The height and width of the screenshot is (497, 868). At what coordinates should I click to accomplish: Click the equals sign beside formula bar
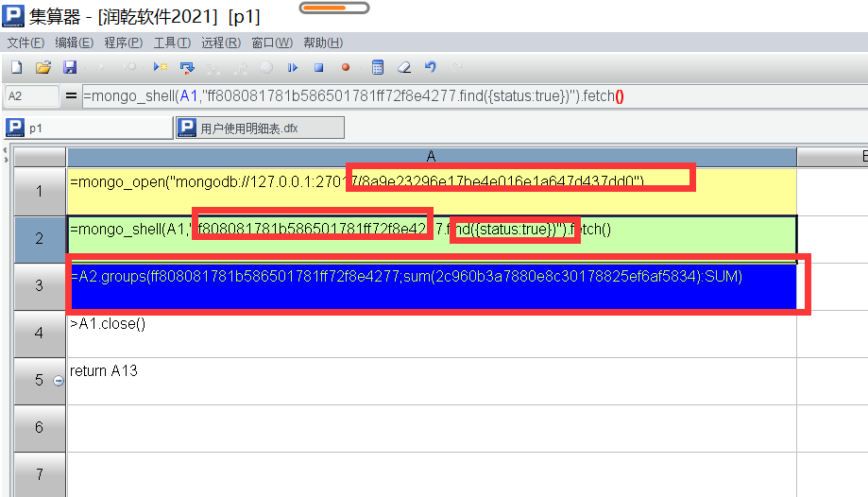[71, 95]
